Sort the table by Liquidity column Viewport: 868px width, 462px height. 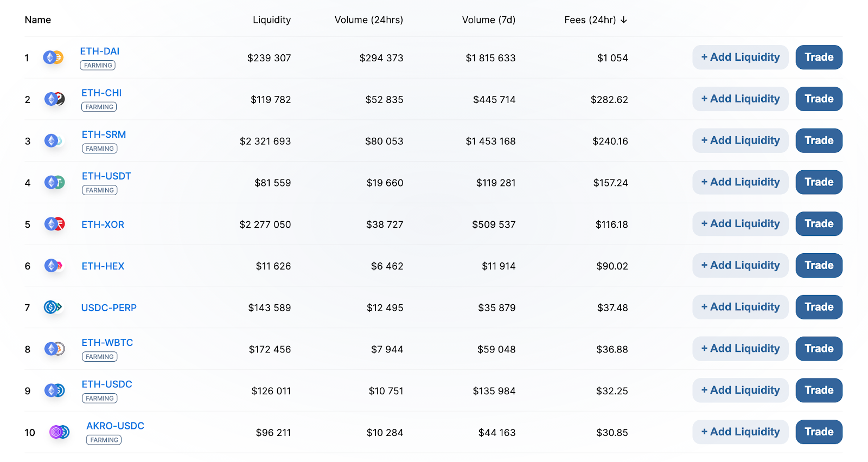tap(271, 20)
